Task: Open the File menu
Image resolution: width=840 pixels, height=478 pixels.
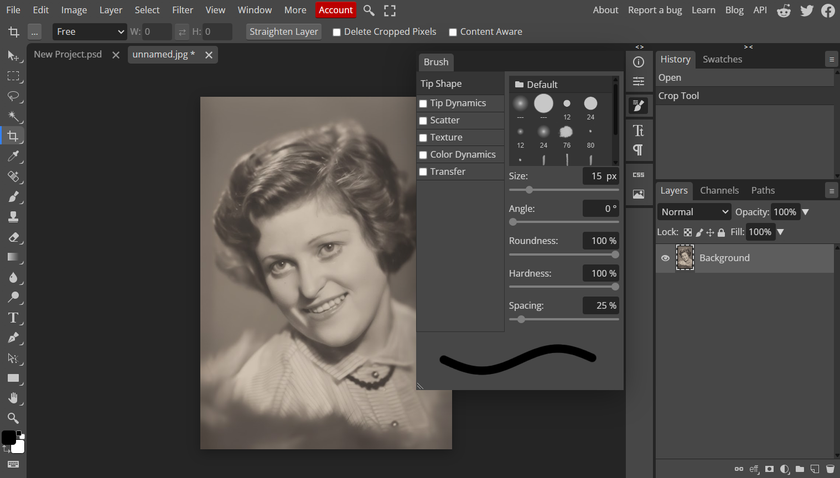Action: 13,10
